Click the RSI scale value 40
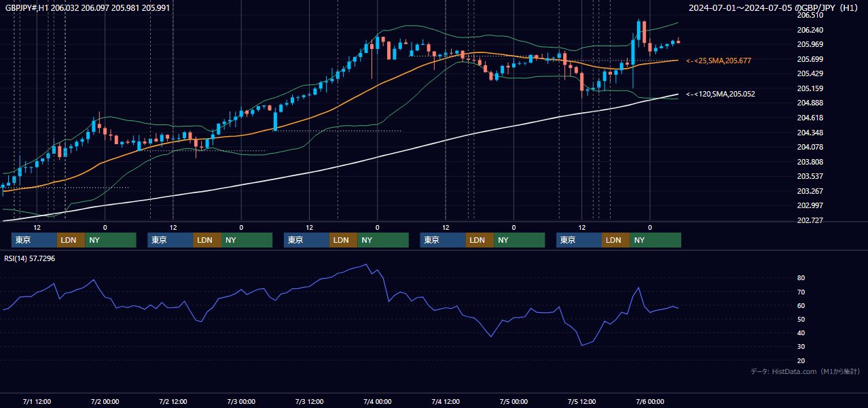The image size is (868, 408). [x=801, y=333]
